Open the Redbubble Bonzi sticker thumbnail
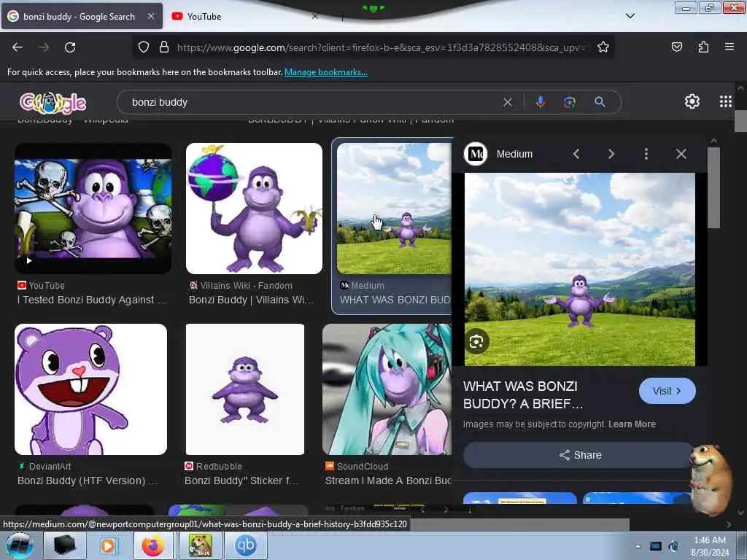Image resolution: width=747 pixels, height=560 pixels. (245, 389)
